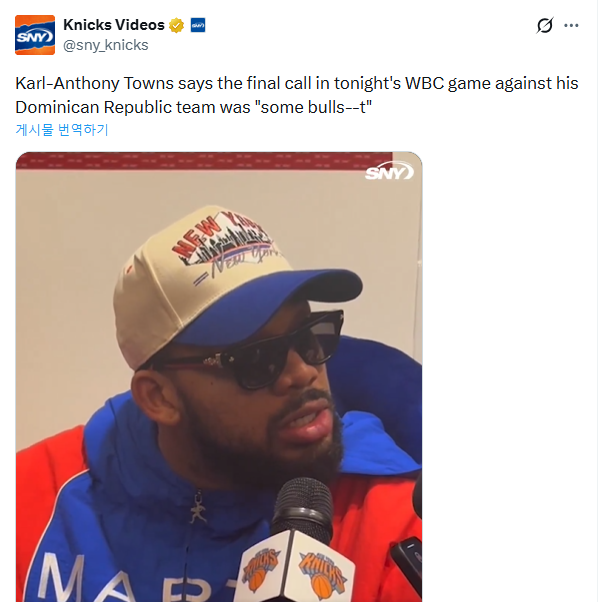Open Grok explain icon on the post

click(545, 25)
